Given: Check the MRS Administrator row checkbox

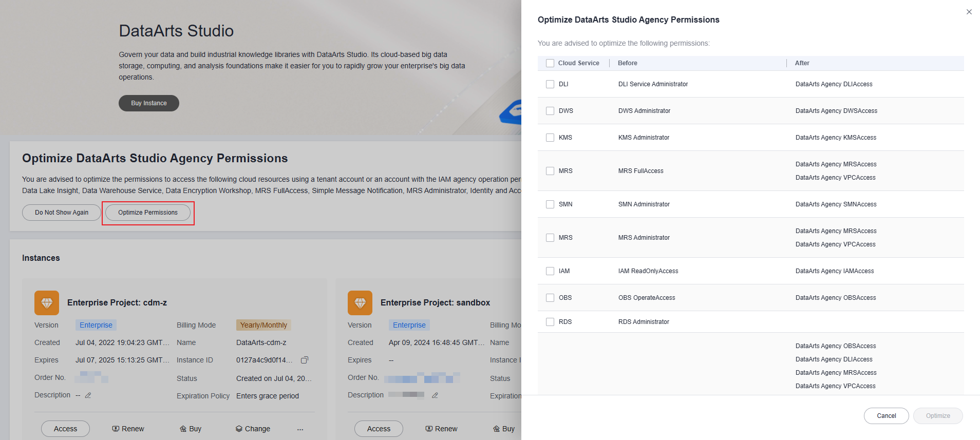Looking at the screenshot, I should pyautogui.click(x=550, y=238).
